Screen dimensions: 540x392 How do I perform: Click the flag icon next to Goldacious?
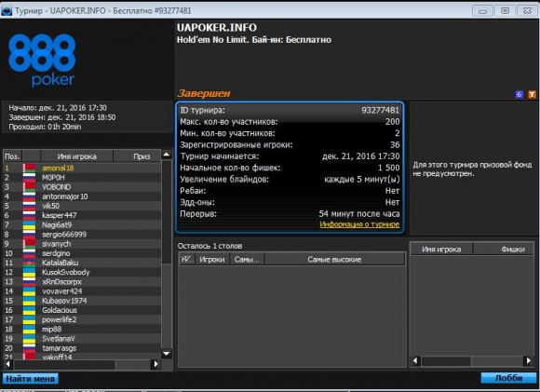pyautogui.click(x=29, y=310)
